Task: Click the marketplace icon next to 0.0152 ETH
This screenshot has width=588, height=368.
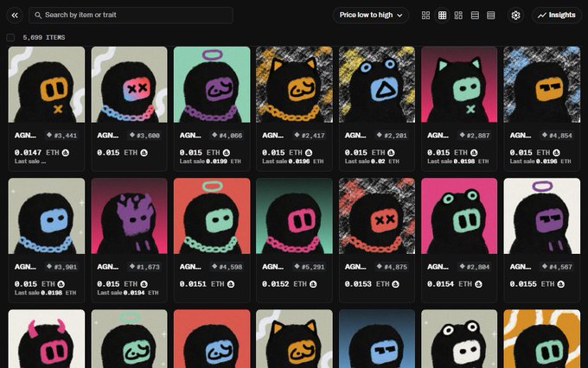Action: (313, 284)
